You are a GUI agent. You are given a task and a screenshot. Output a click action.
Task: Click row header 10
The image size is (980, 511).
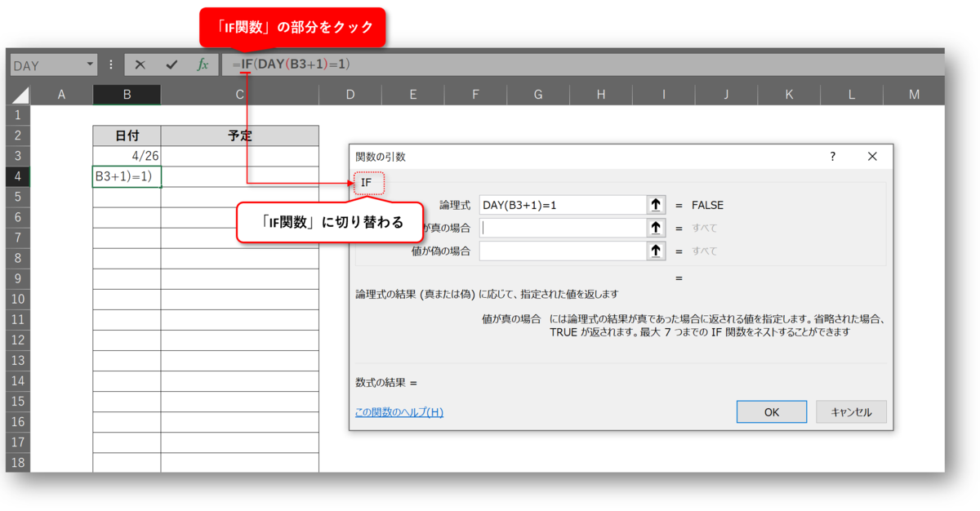pyautogui.click(x=18, y=299)
